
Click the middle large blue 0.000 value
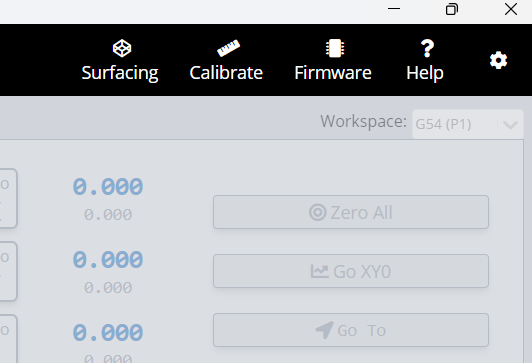(x=108, y=260)
